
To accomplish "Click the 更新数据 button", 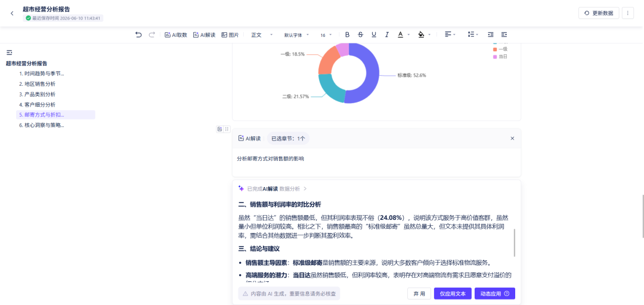I will [599, 13].
